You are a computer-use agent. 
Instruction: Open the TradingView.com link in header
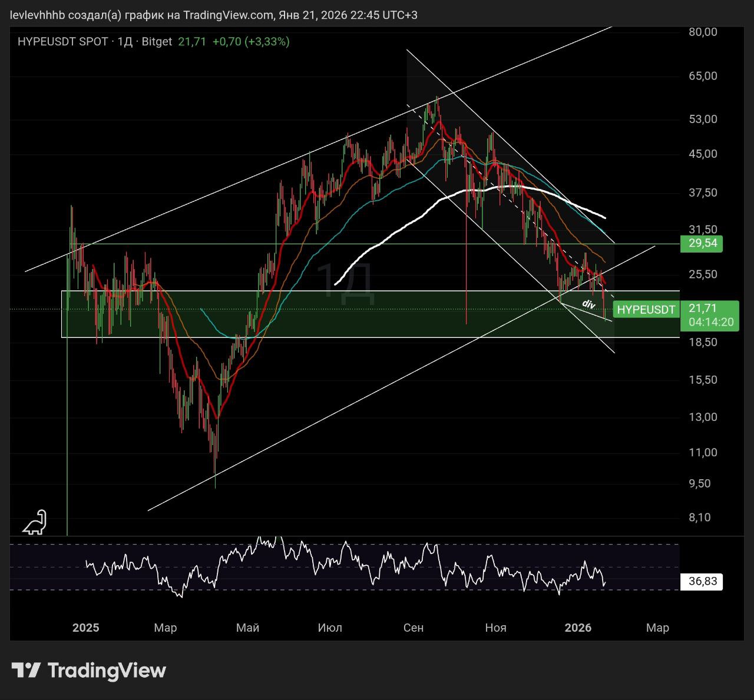point(228,15)
